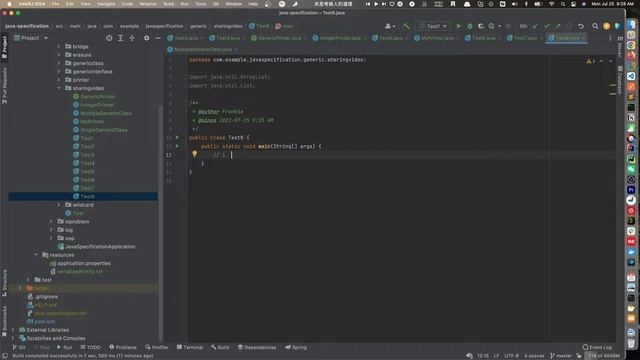Click the UTF-8 encoding in status bar

tap(511, 356)
